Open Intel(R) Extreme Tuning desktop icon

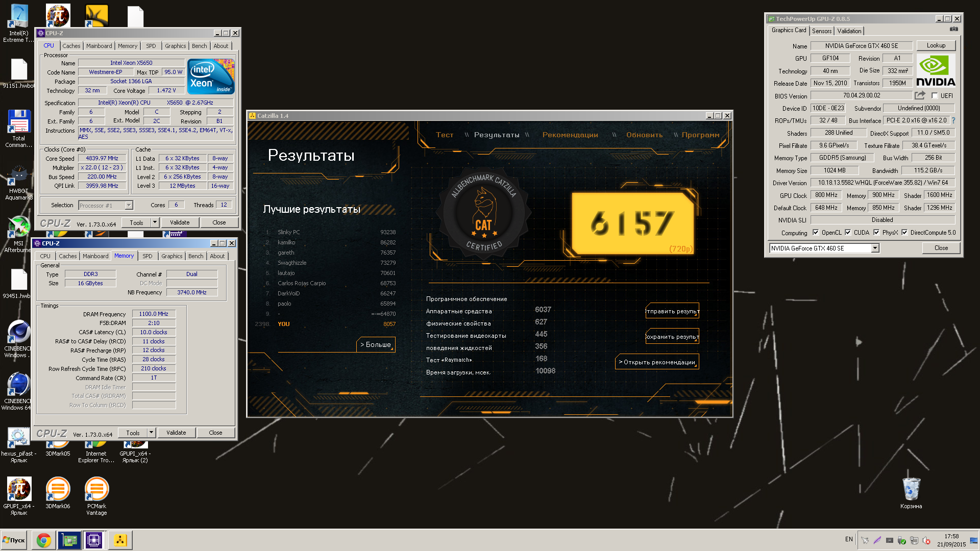coord(19,23)
